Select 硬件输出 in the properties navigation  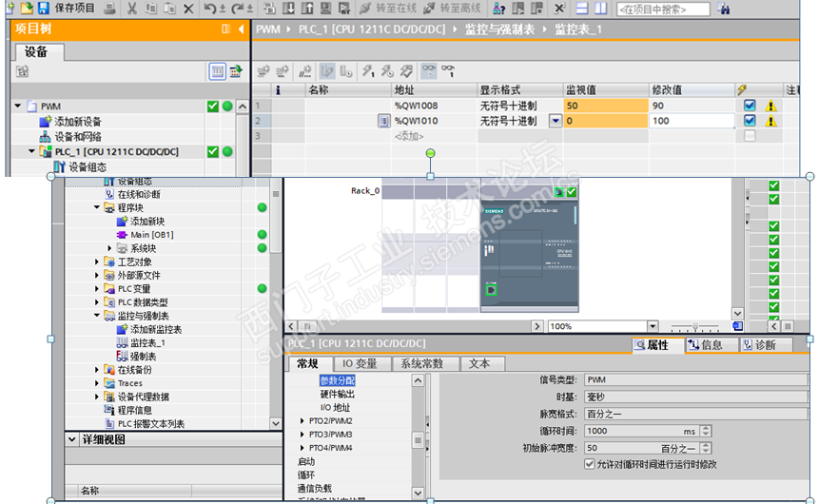pyautogui.click(x=338, y=394)
